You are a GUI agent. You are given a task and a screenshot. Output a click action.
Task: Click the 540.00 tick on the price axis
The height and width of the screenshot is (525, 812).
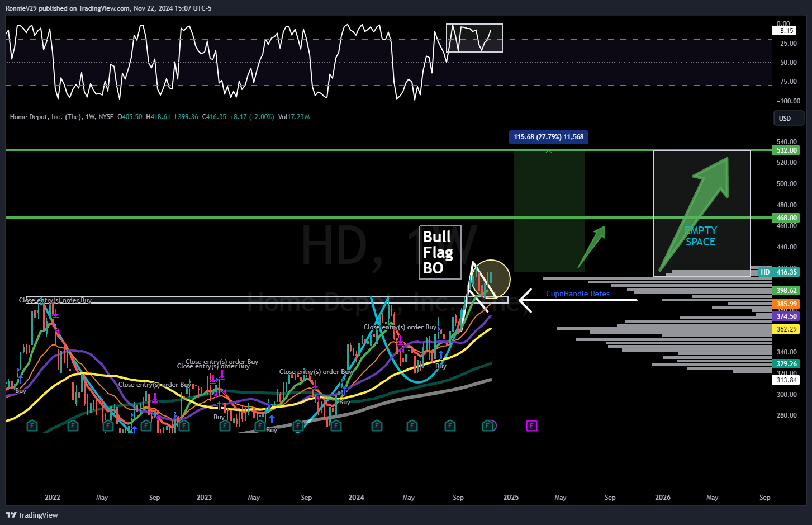point(786,142)
